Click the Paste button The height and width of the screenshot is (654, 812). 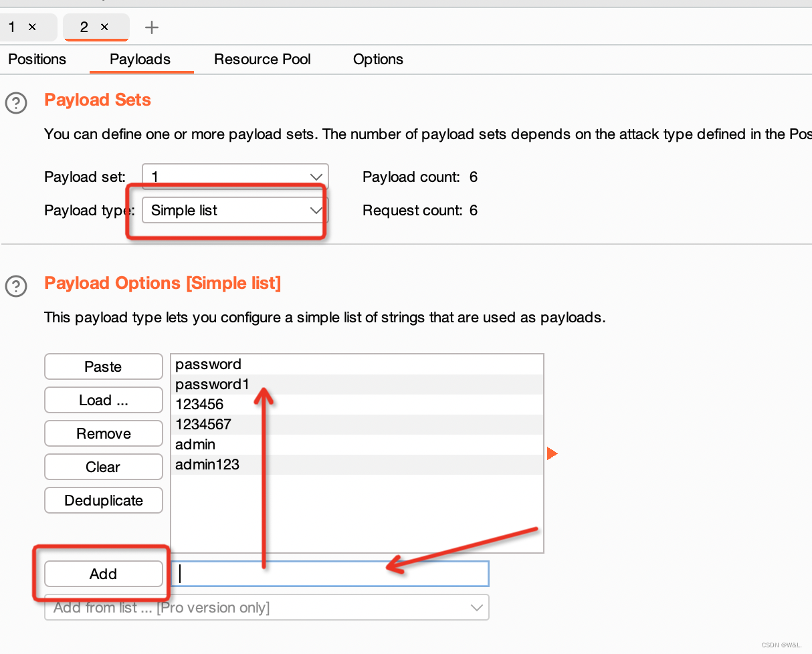[104, 366]
